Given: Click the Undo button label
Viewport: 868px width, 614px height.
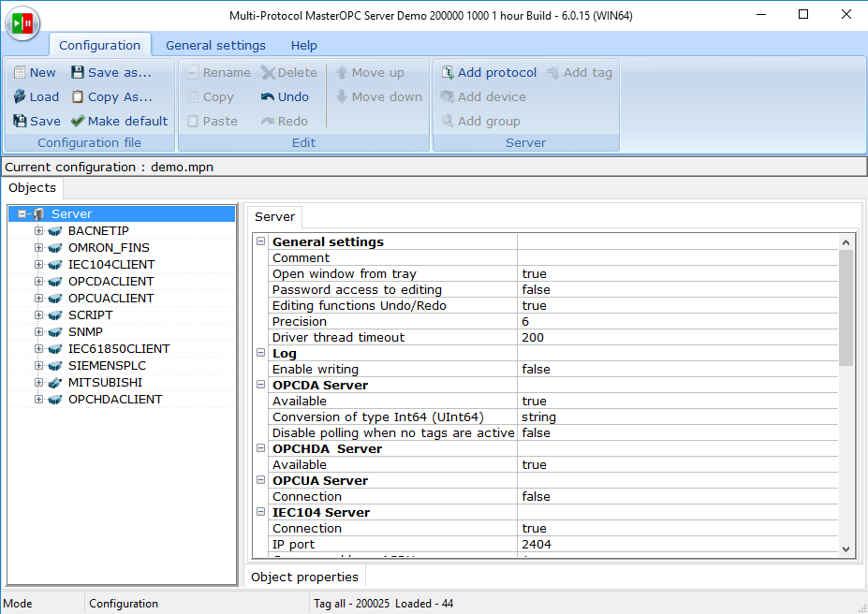Looking at the screenshot, I should coord(293,96).
